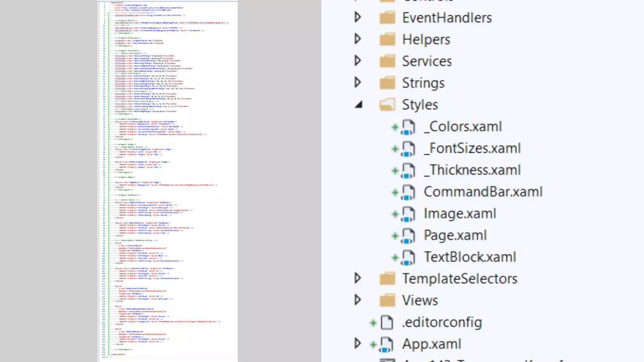Select the TemplateSelectors folder
Viewport: 644px width, 362px height.
459,279
